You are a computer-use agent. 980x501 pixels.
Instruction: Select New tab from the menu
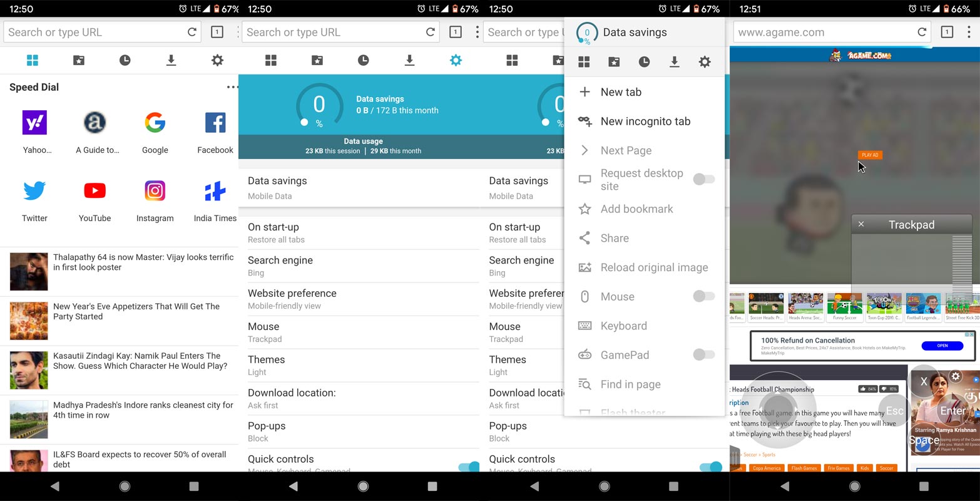[645, 92]
